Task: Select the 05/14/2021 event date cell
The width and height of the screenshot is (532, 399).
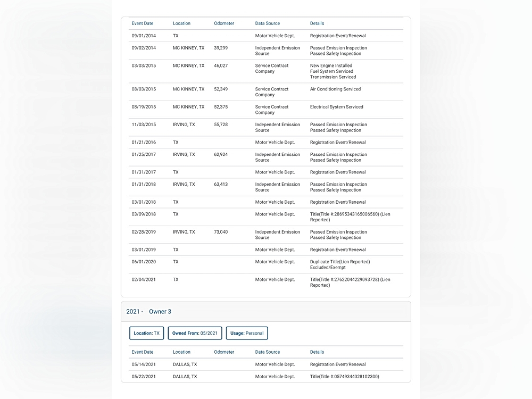Action: coord(144,364)
